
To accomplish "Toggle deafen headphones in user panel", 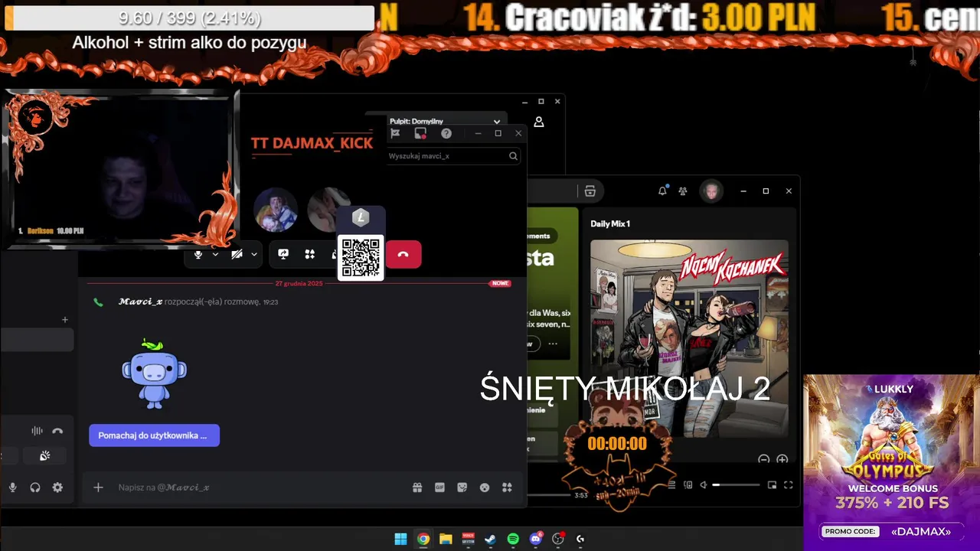I will point(35,487).
